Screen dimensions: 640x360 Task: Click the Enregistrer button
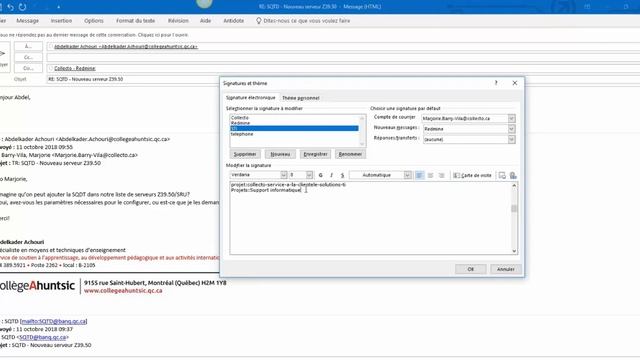[315, 154]
